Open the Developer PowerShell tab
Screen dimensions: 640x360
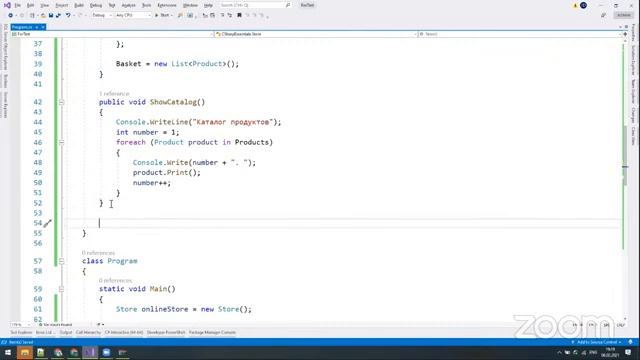coord(166,333)
